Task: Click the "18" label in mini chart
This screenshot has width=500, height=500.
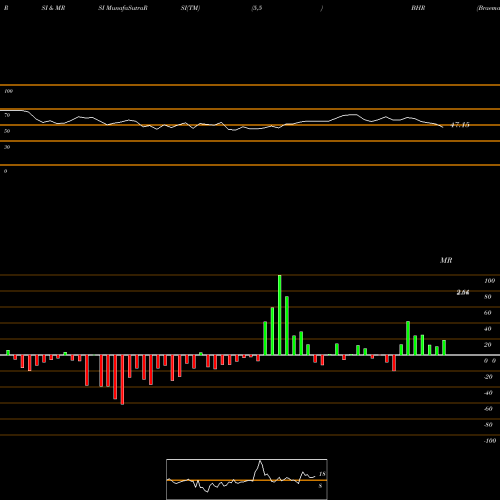Action: point(322,474)
